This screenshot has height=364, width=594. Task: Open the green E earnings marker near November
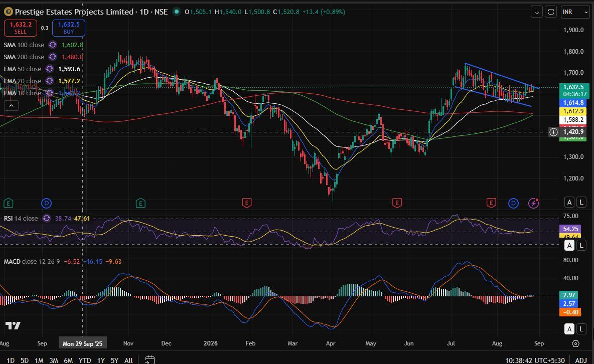(x=140, y=204)
